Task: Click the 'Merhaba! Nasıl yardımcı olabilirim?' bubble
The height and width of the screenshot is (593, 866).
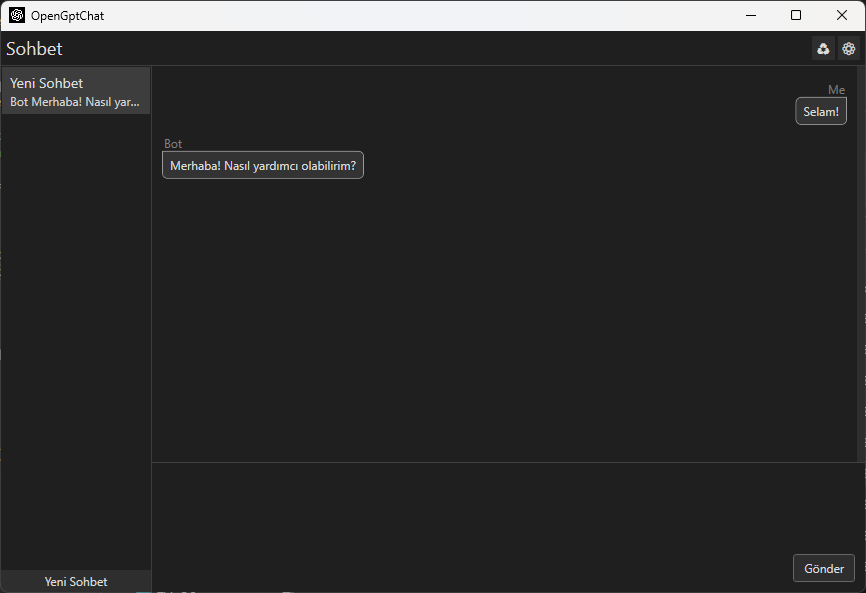Action: pyautogui.click(x=263, y=165)
